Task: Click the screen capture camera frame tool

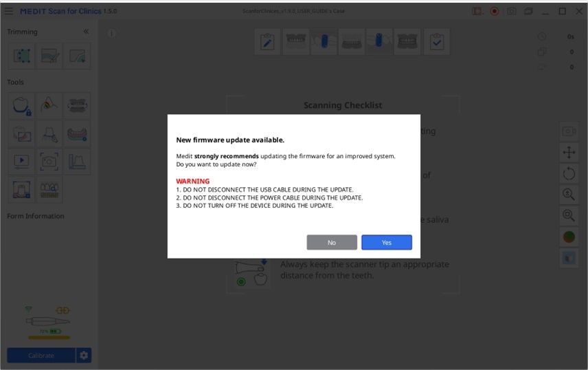Action: click(x=49, y=162)
